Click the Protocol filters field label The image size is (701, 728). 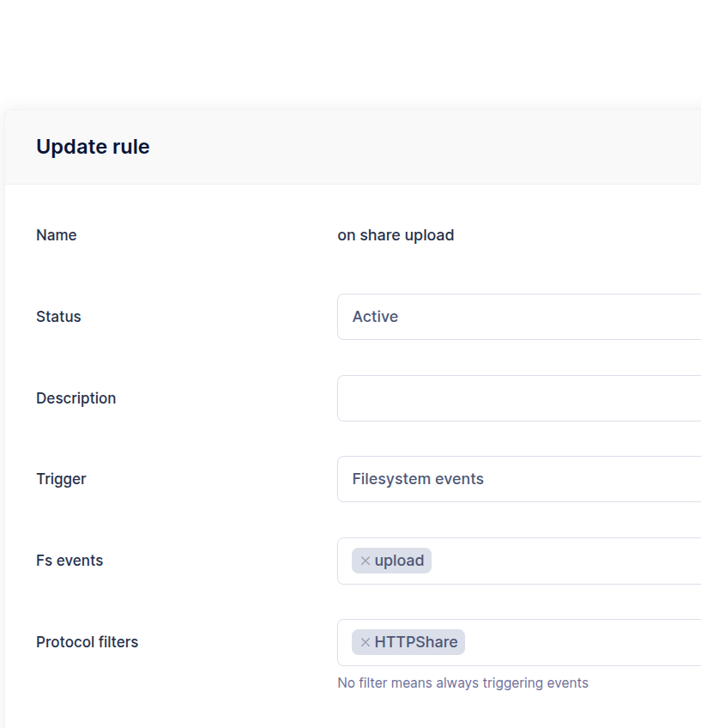[88, 642]
